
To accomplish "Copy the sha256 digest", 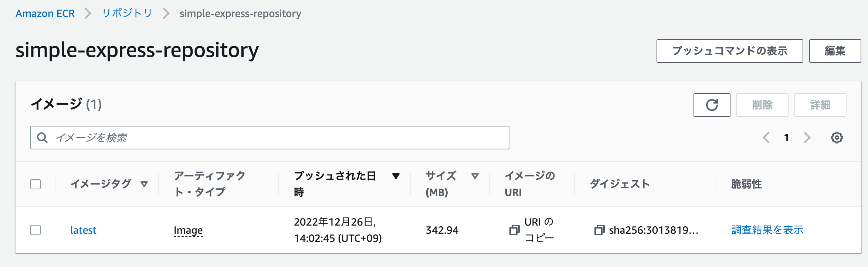I will 600,230.
